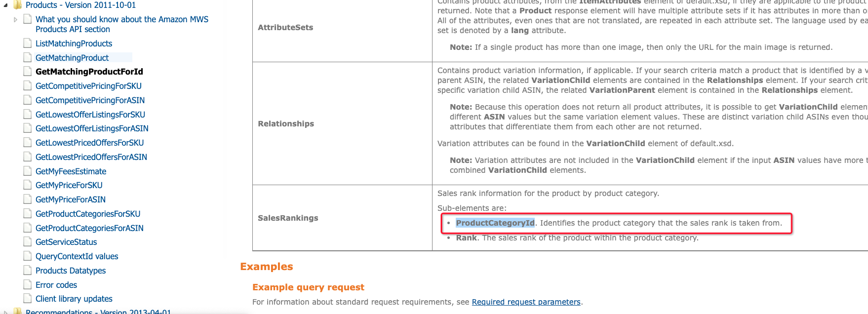Click the document icon beside Error codes
868x314 pixels.
[x=27, y=285]
